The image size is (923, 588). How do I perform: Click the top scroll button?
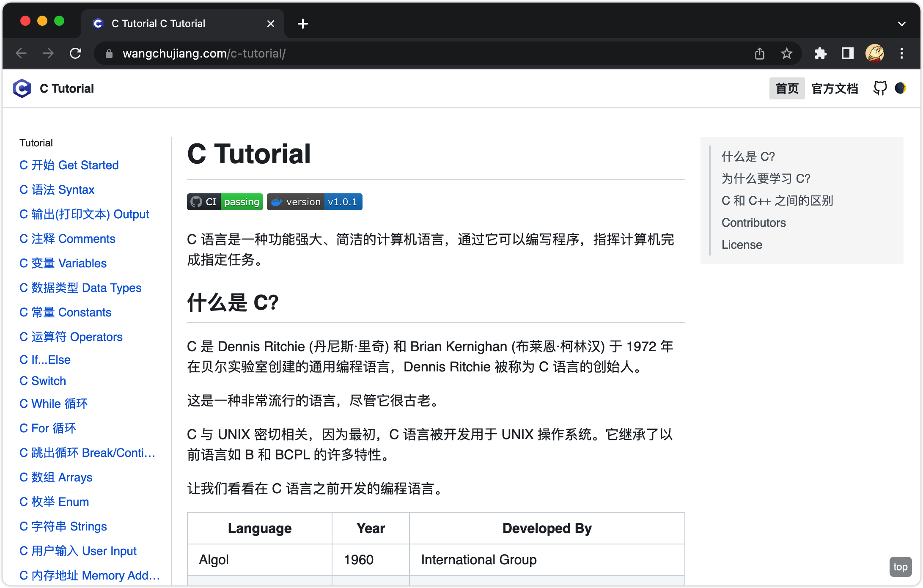(x=900, y=567)
